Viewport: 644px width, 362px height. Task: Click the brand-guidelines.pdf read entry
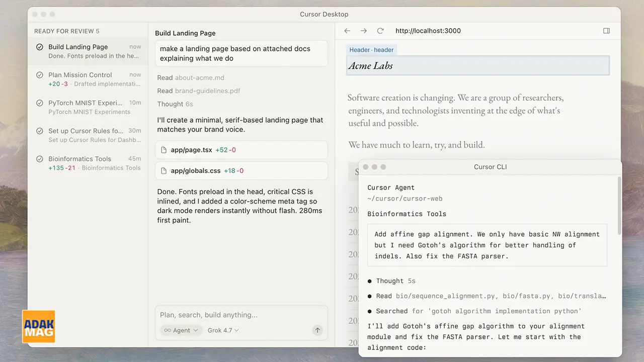(x=199, y=91)
